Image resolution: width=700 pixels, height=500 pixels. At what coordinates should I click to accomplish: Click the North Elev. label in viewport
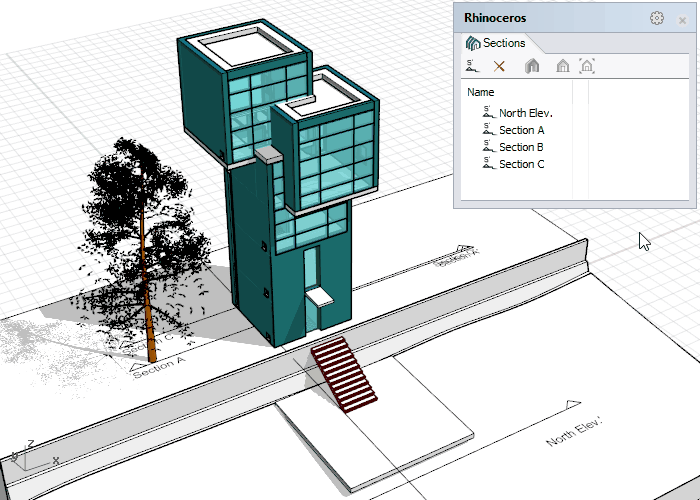574,433
